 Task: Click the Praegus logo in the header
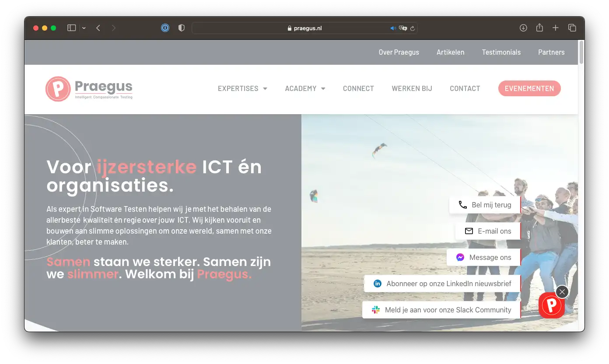(x=89, y=89)
